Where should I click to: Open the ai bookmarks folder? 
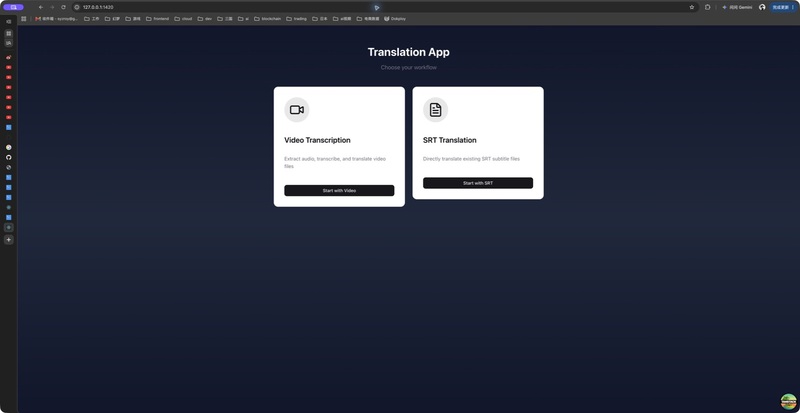pyautogui.click(x=243, y=19)
